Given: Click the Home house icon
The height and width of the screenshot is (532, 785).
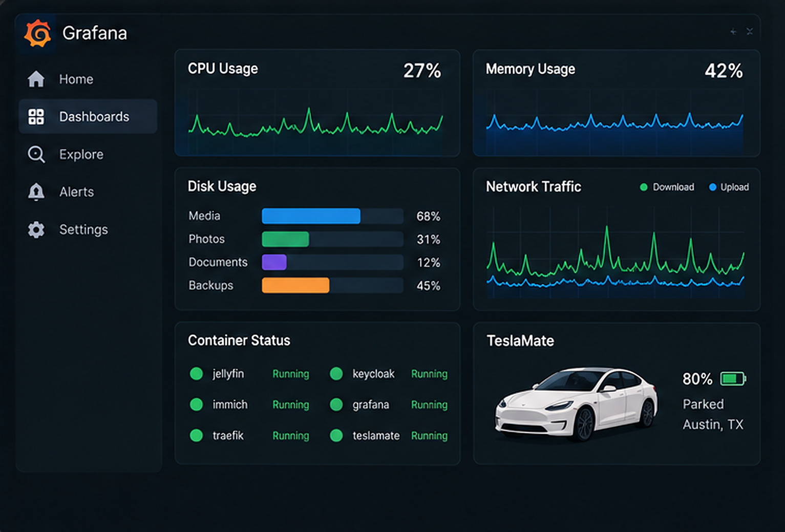Looking at the screenshot, I should pyautogui.click(x=36, y=79).
